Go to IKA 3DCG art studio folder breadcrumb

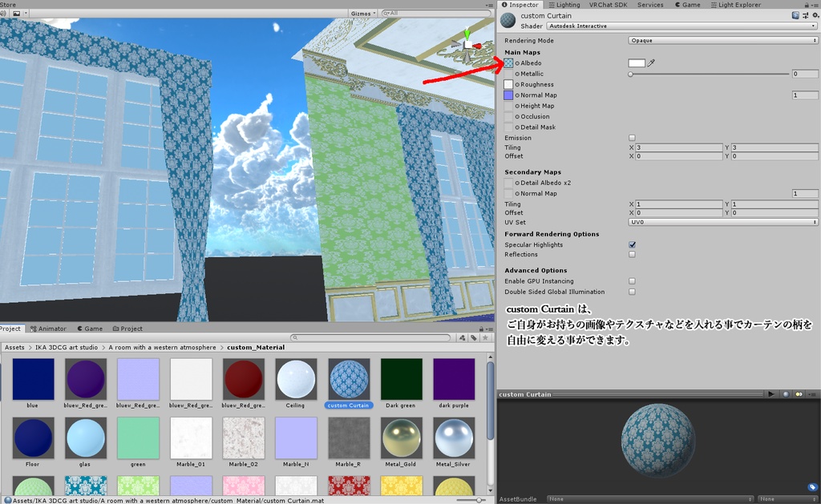tap(67, 348)
